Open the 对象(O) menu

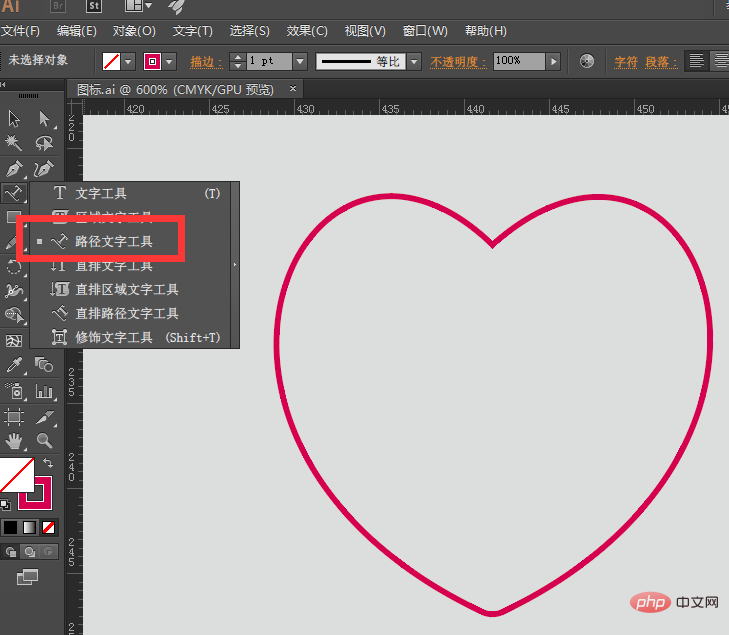[x=134, y=31]
